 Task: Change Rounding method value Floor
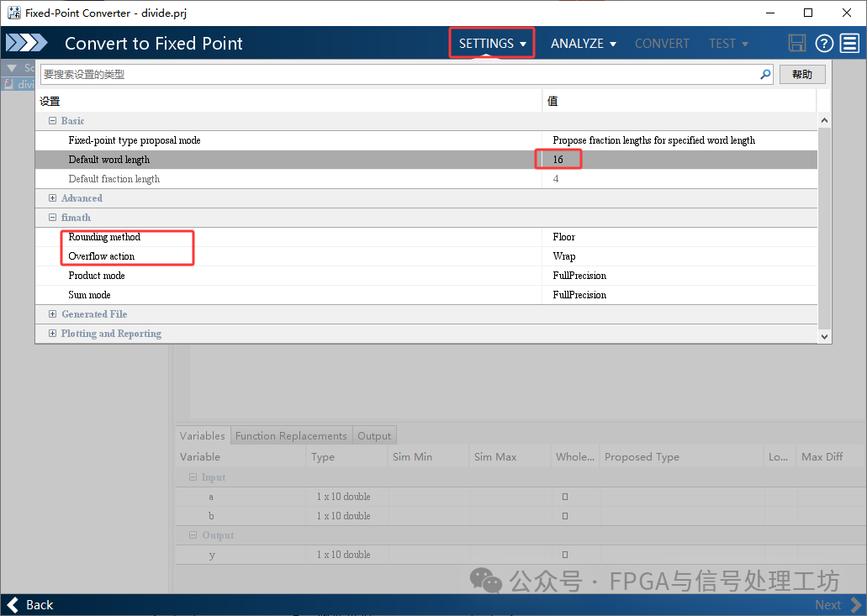click(679, 236)
